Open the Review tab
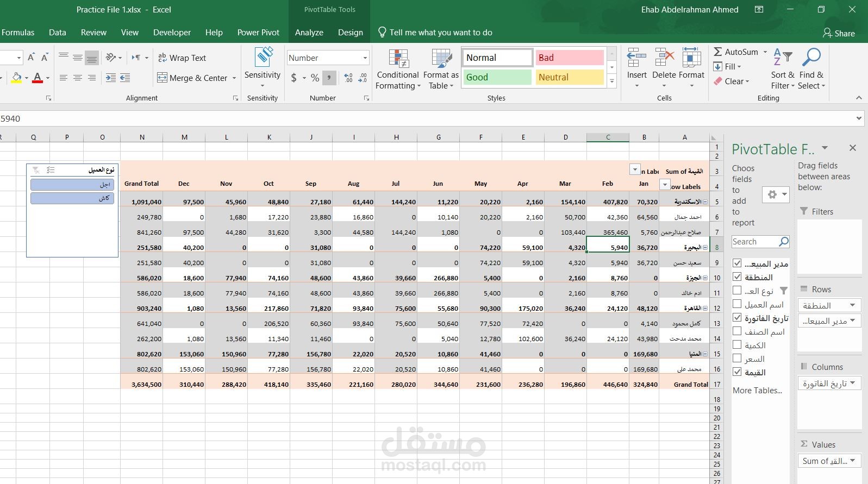868x484 pixels. point(93,33)
